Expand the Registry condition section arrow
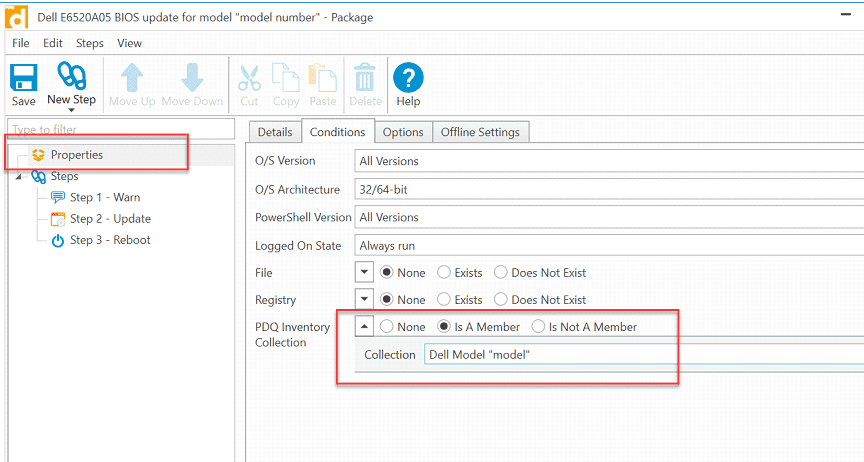Image resolution: width=864 pixels, height=462 pixels. point(364,299)
